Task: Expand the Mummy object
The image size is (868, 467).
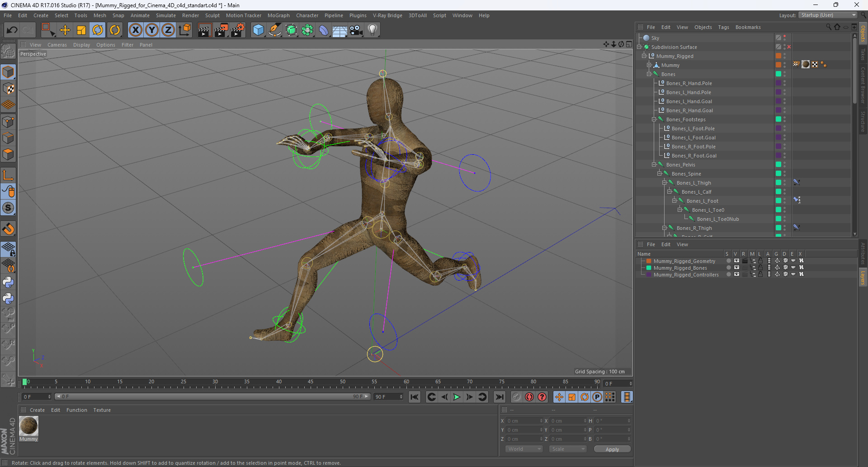Action: [649, 65]
